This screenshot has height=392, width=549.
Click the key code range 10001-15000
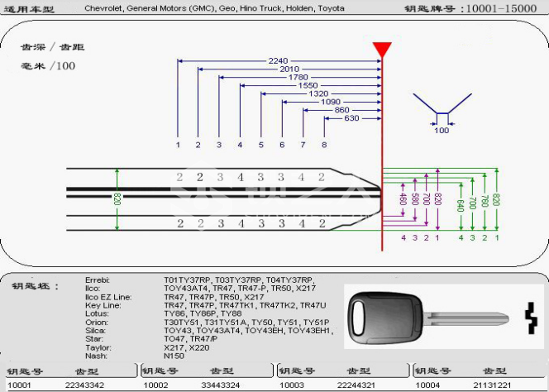click(502, 8)
